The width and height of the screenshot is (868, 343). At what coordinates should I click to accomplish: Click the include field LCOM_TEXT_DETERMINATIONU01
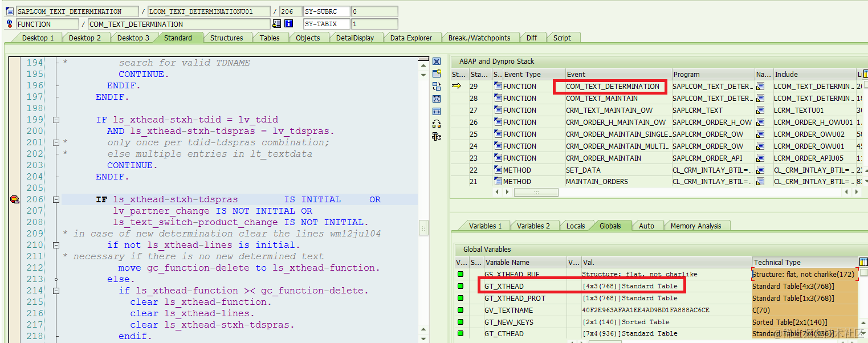[x=209, y=11]
